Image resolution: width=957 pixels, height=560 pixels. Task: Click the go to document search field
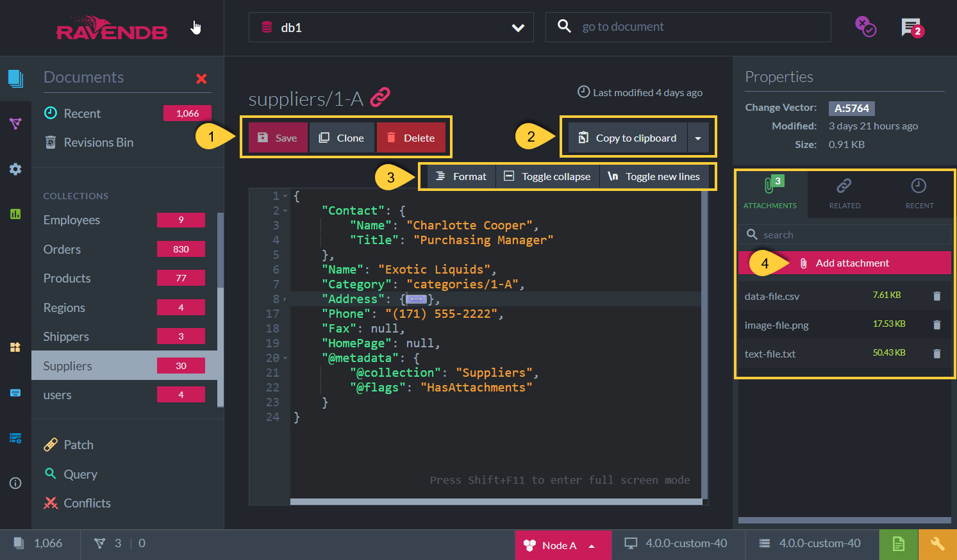pos(688,27)
